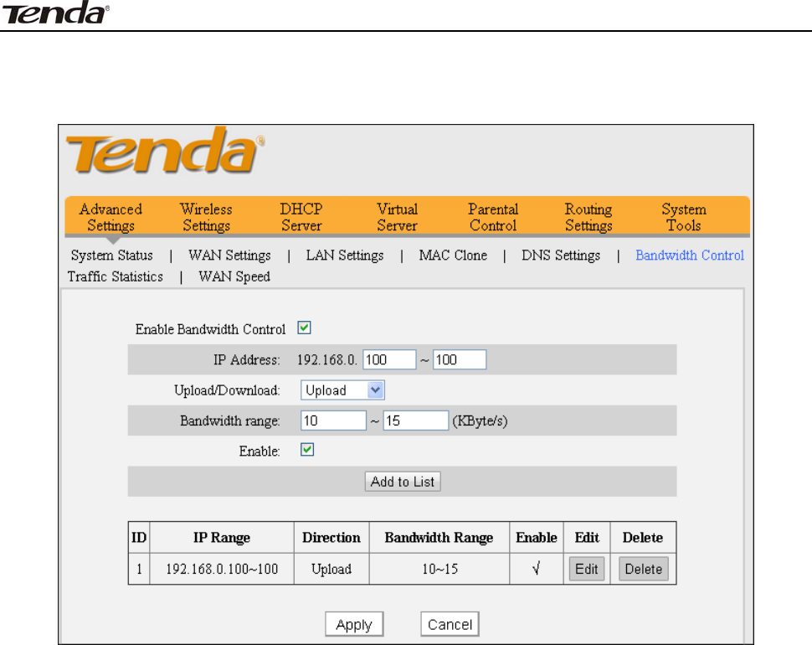Toggle the Enable Bandwidth Control checkbox
812x645 pixels.
click(304, 328)
